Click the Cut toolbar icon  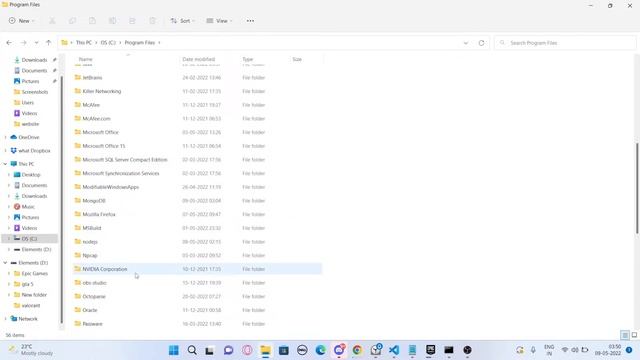pos(52,21)
